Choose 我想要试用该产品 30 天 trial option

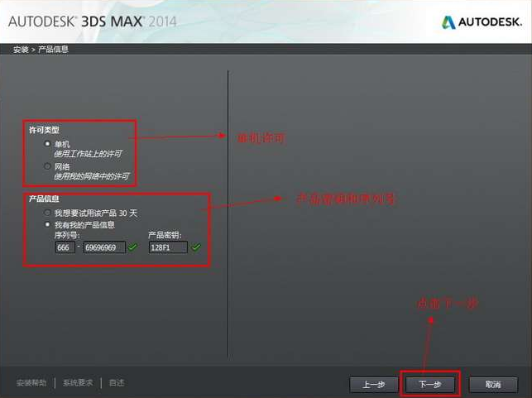(47, 213)
